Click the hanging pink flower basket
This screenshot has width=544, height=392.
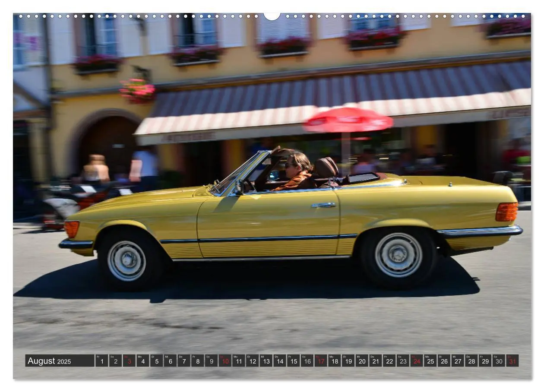click(137, 90)
